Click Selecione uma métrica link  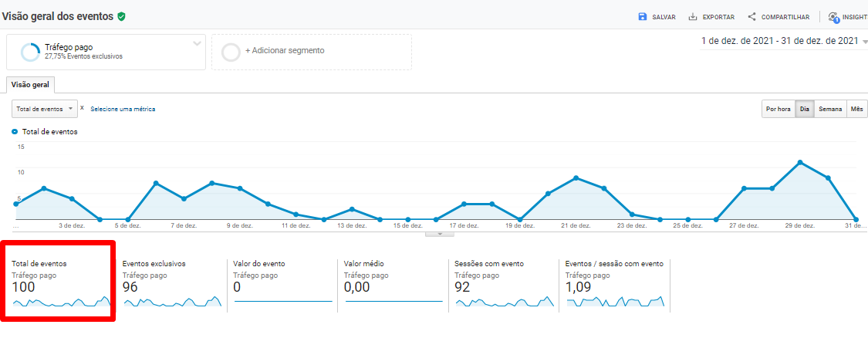(123, 109)
